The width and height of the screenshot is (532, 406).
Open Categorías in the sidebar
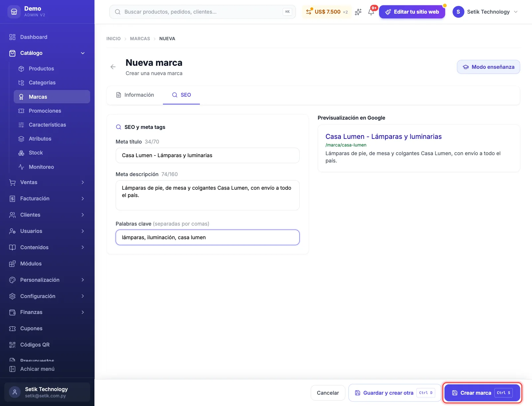[52, 82]
